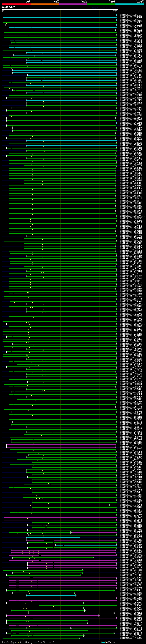This screenshot has height=644, width=146.
Task: Open hit UniRef100_P94084
Action: coord(131,17)
